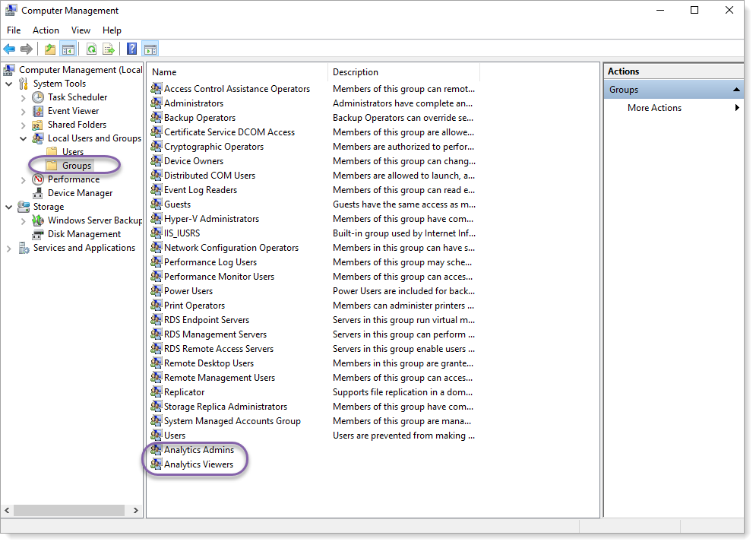Collapse the Groups section in the Actions pane

click(x=735, y=89)
